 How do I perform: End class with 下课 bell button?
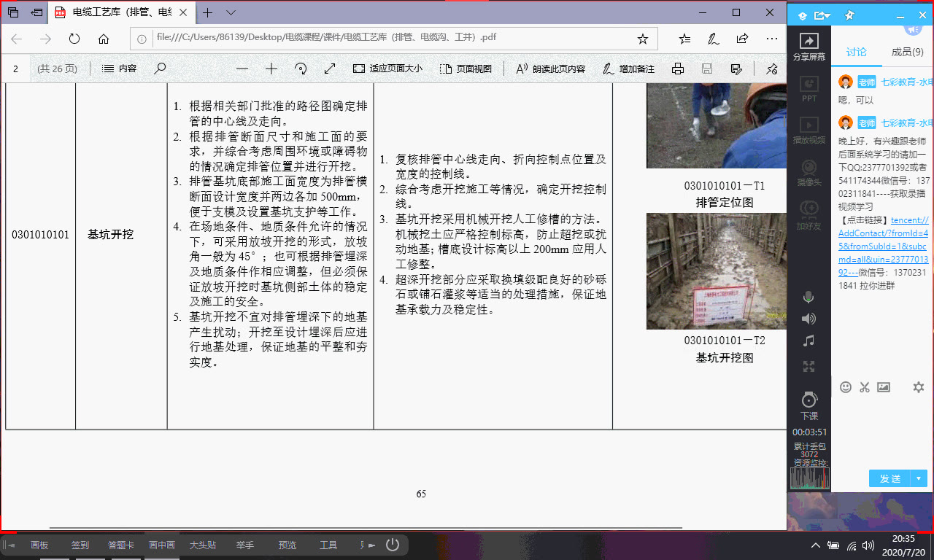click(x=808, y=405)
